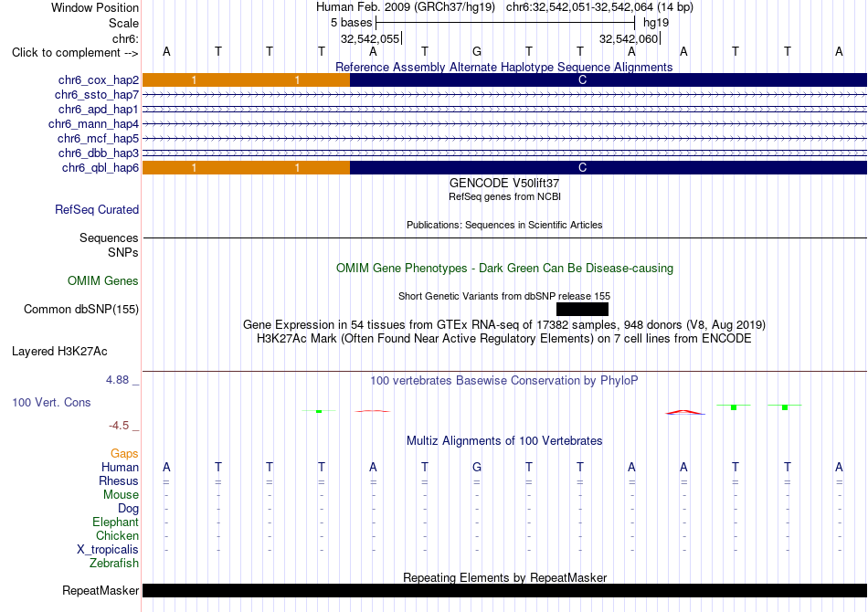Viewport: 868px width, 612px height.
Task: Open the GTEx Gene Expression in 54 tissues title
Action: (x=504, y=324)
